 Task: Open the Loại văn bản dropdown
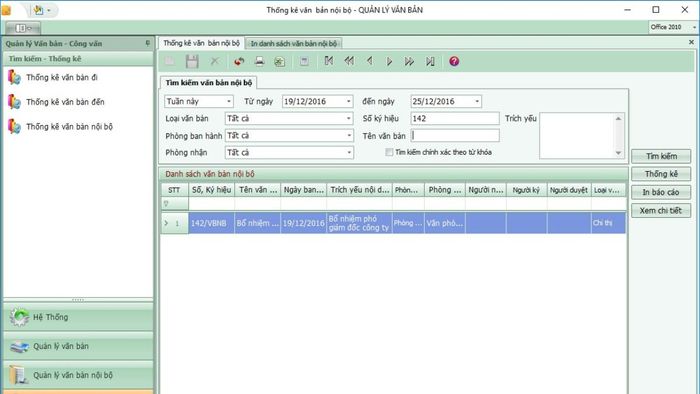pyautogui.click(x=349, y=118)
